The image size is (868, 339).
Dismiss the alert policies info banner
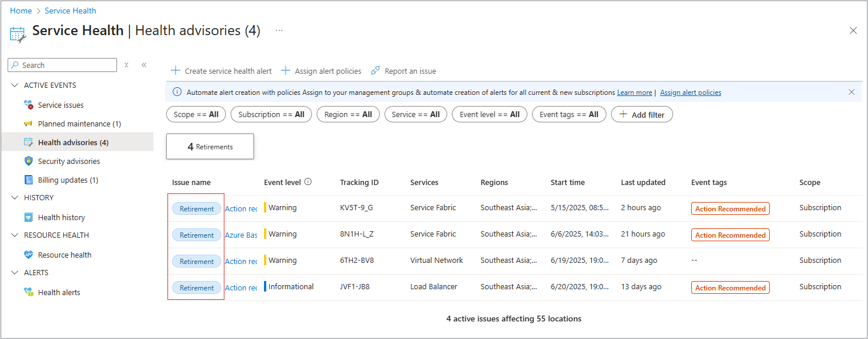point(852,92)
